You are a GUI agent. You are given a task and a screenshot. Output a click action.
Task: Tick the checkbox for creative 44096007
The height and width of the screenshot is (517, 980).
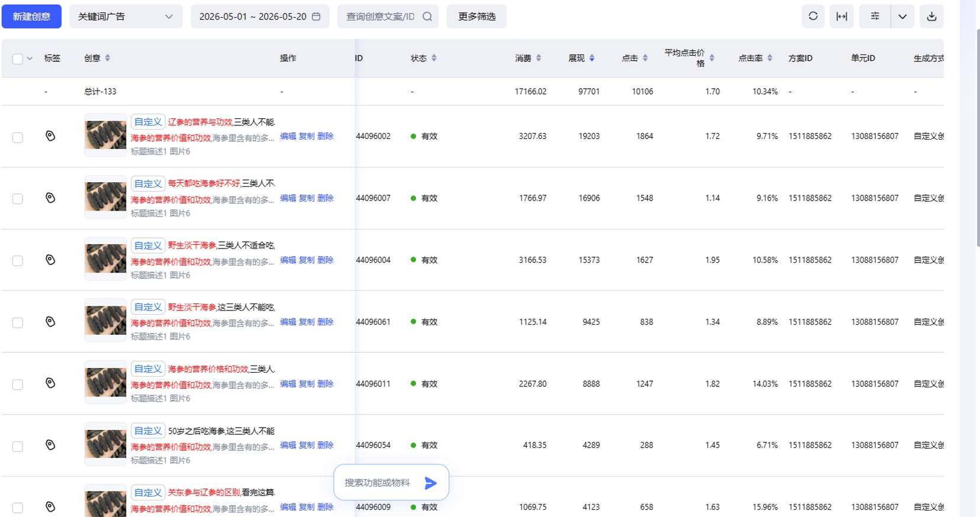(18, 199)
